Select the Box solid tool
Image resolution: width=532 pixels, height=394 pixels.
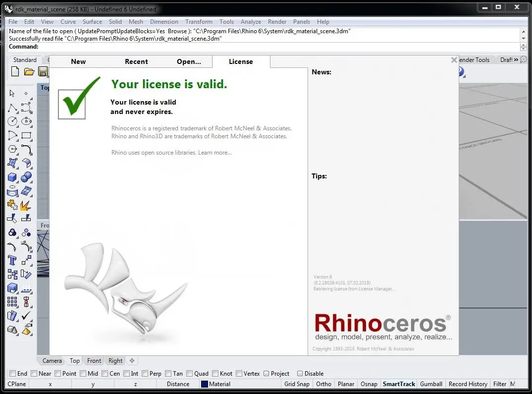[x=12, y=177]
